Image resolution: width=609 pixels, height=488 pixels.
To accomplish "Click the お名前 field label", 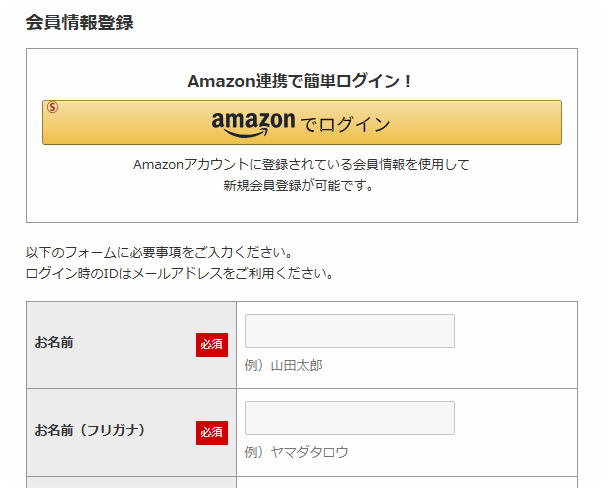I will point(54,343).
